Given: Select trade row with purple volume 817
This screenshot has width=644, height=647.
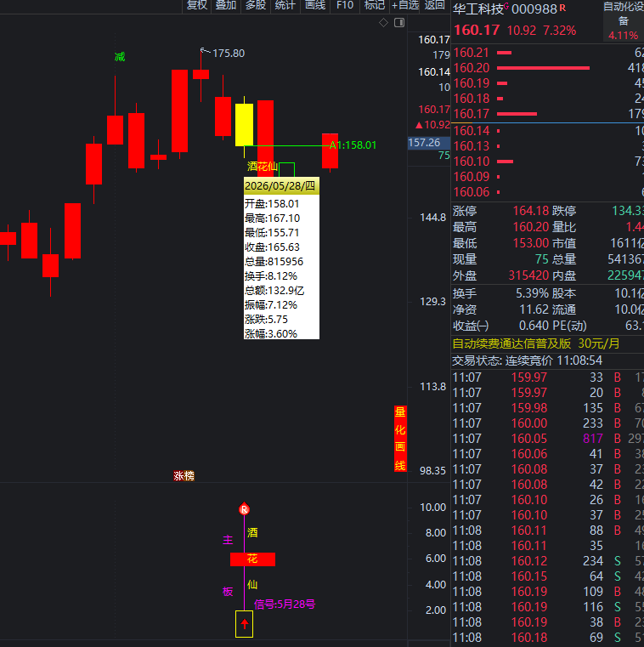Looking at the screenshot, I should click(x=548, y=439).
